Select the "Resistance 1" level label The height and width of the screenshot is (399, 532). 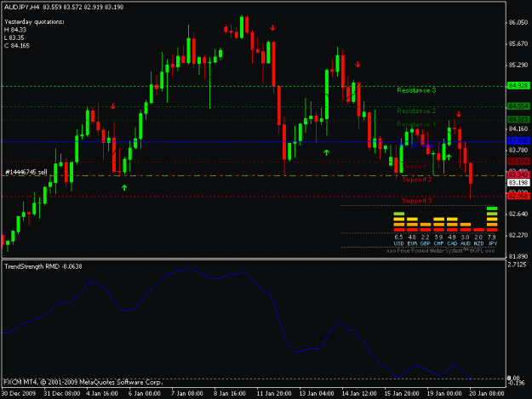coord(416,124)
